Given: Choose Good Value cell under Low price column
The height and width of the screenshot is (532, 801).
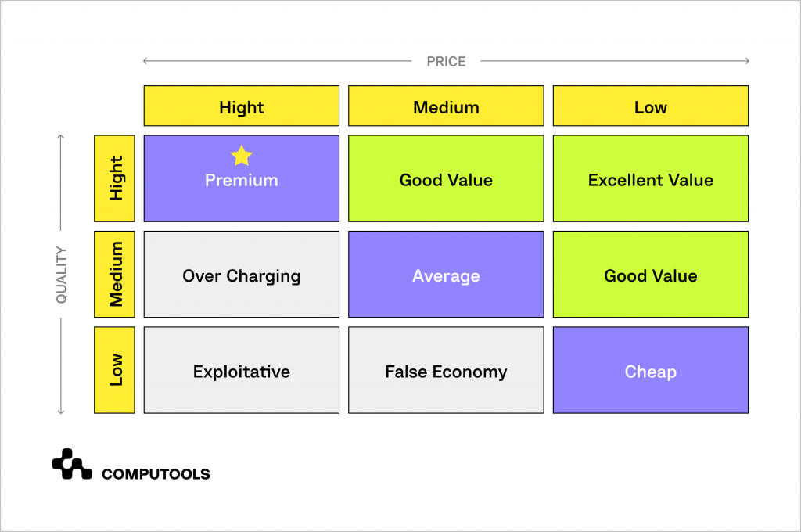Looking at the screenshot, I should point(651,275).
